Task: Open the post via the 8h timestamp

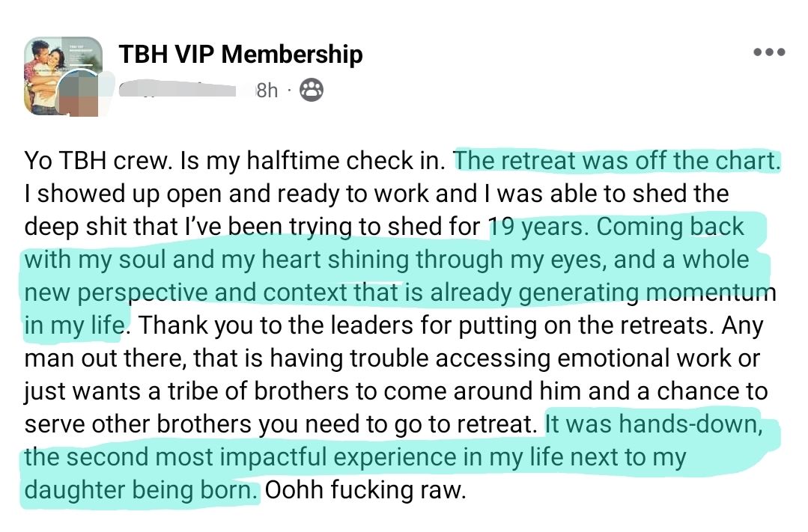Action: tap(267, 91)
